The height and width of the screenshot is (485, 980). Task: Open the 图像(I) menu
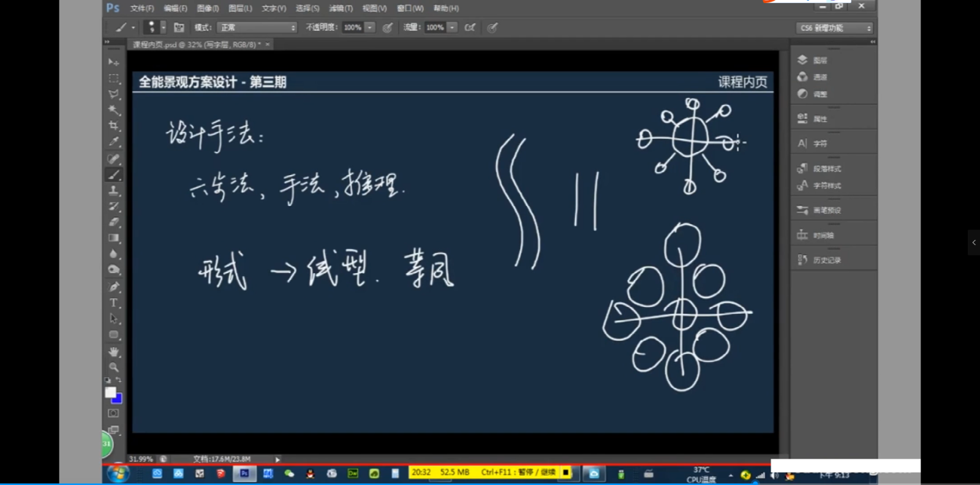tap(208, 9)
